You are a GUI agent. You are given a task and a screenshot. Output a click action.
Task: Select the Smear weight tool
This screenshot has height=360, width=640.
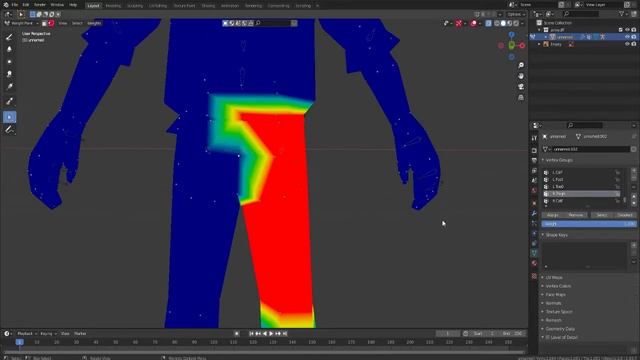click(x=9, y=74)
